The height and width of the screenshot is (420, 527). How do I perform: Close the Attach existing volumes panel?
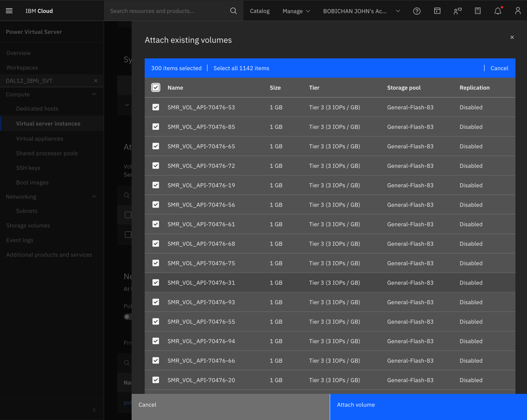[512, 37]
